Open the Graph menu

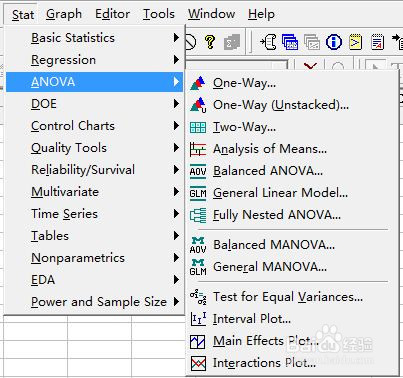[x=64, y=14]
